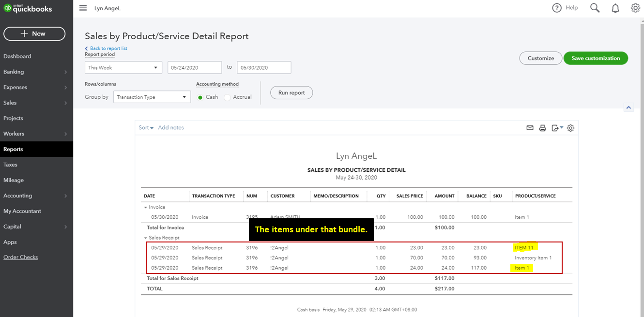Open the report settings gear icon
Image resolution: width=644 pixels, height=317 pixels.
(570, 128)
